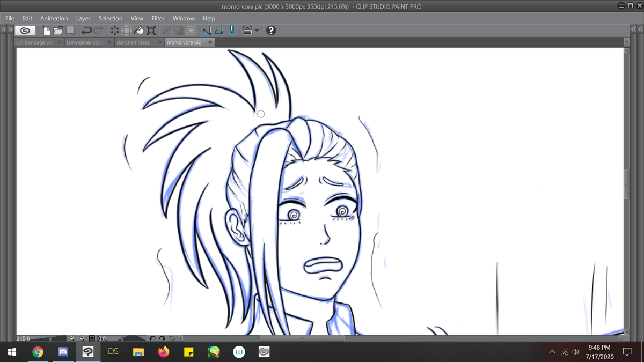644x362 pixels.
Task: Open the Animation menu
Action: click(x=54, y=18)
